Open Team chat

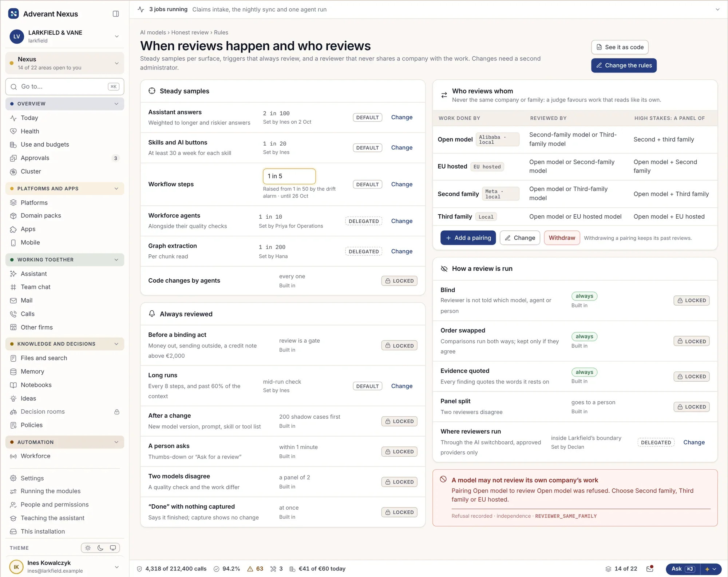(x=35, y=287)
